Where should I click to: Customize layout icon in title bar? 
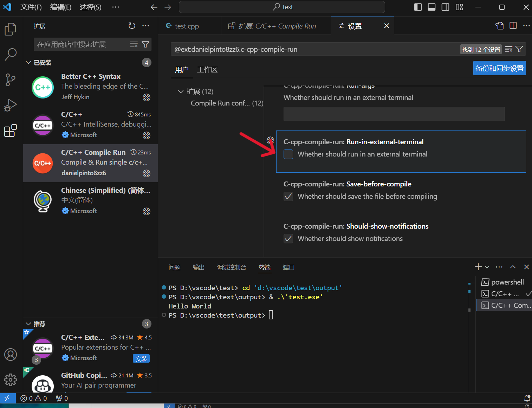coord(459,7)
